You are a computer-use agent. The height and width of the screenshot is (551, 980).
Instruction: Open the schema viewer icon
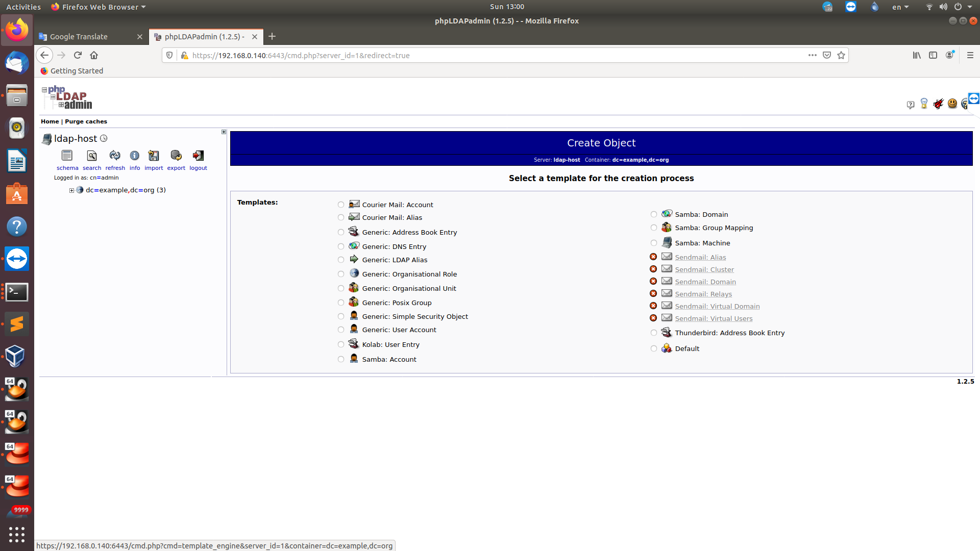click(x=67, y=156)
